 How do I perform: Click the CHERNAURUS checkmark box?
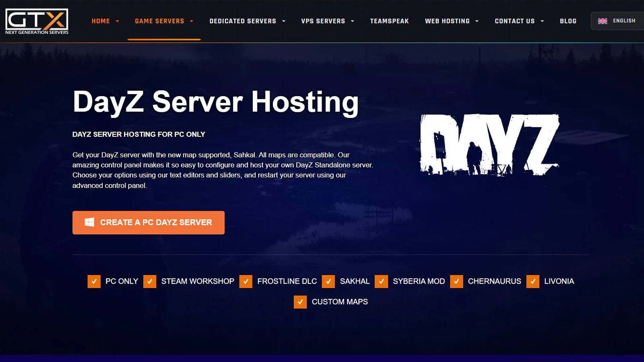456,282
